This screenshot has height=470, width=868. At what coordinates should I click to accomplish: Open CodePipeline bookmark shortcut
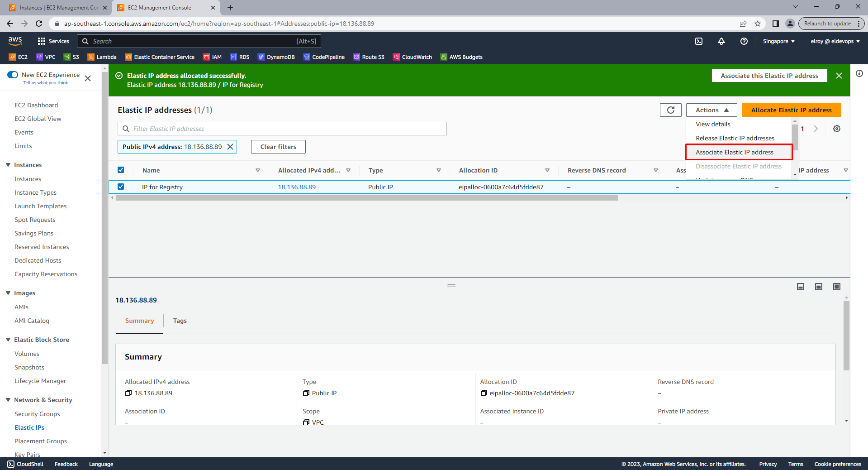tap(324, 57)
